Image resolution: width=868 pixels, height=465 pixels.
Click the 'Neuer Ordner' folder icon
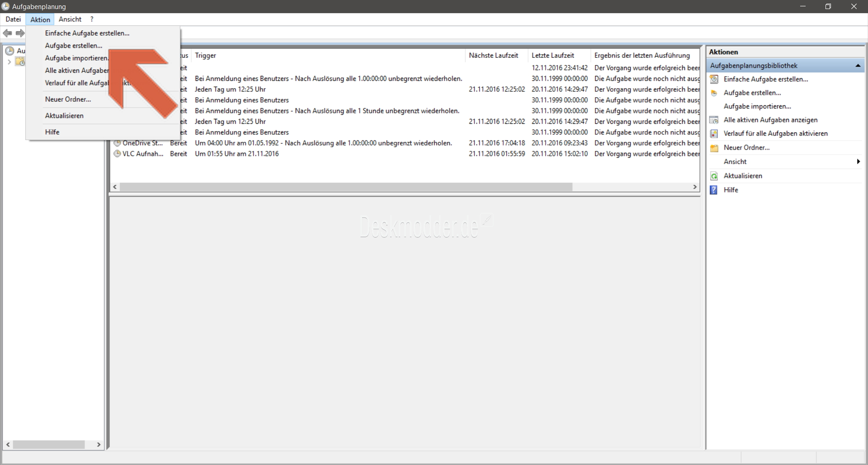[x=714, y=148]
